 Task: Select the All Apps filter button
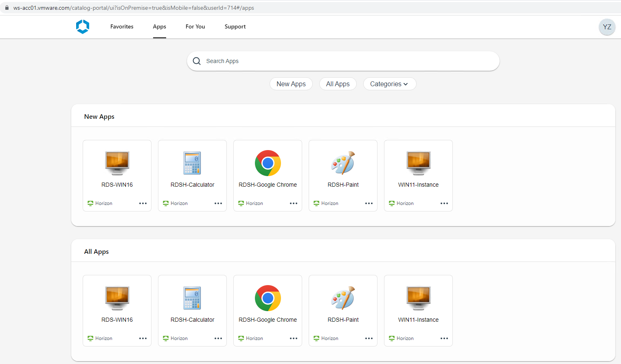point(338,84)
